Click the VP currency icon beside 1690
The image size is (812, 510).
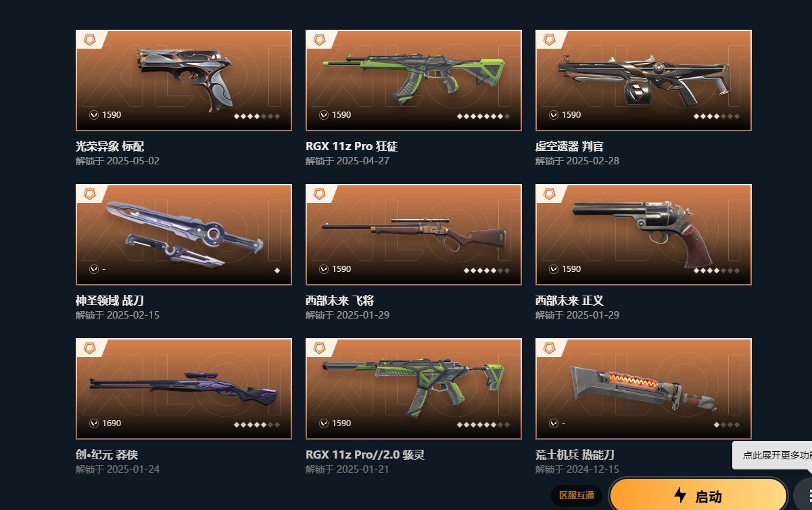click(94, 423)
